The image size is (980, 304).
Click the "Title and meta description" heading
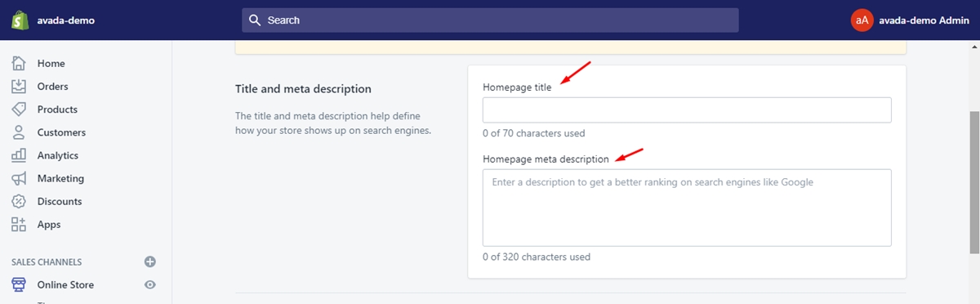[303, 88]
